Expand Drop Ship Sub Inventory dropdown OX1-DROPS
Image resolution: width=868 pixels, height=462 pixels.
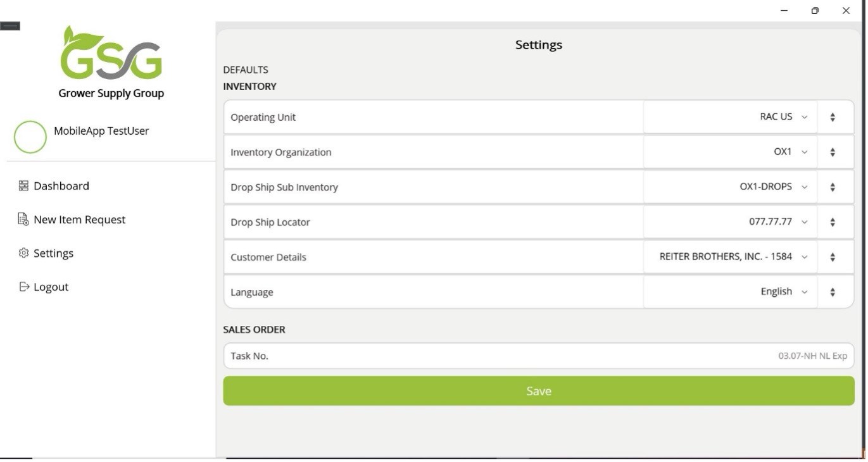(x=730, y=187)
